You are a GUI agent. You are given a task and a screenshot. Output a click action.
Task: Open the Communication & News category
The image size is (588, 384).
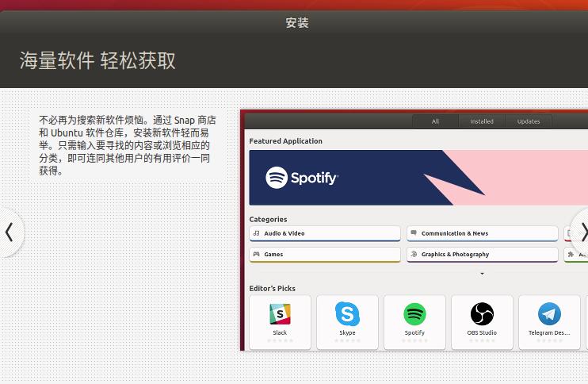[482, 233]
